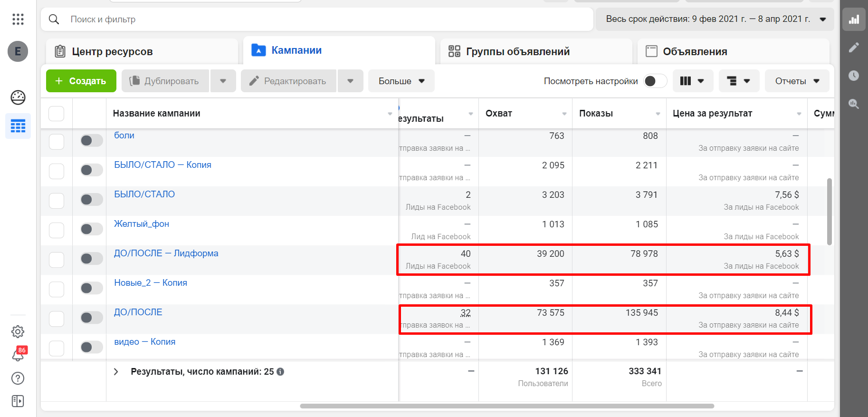
Task: Toggle the Посмотреть настройки switch
Action: click(x=655, y=81)
